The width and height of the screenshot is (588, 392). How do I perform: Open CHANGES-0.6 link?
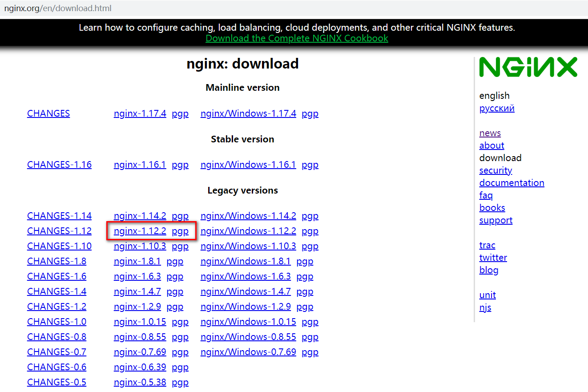pyautogui.click(x=56, y=367)
